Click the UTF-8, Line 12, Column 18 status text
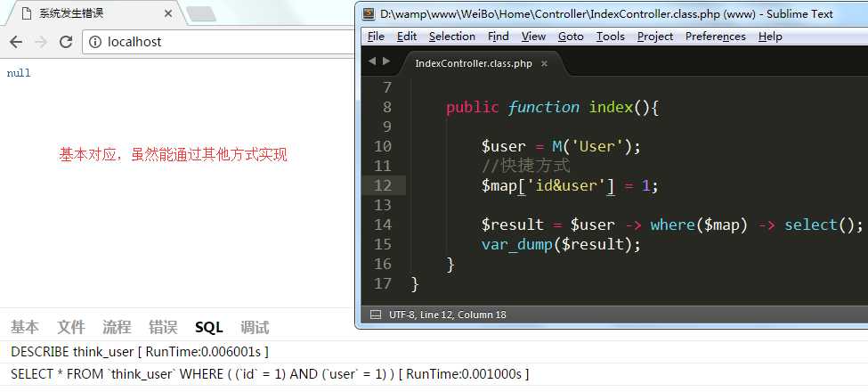Image resolution: width=868 pixels, height=392 pixels. 447,314
